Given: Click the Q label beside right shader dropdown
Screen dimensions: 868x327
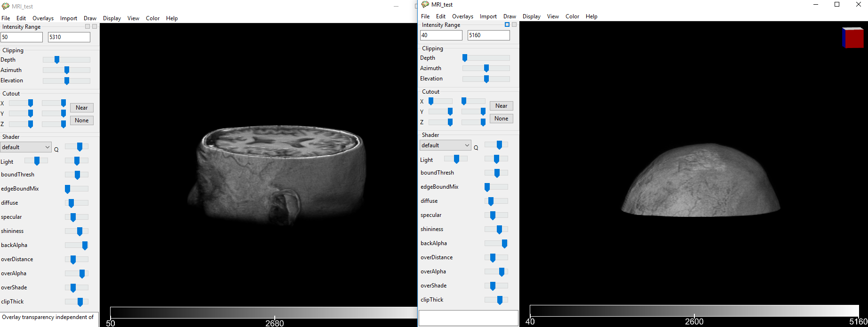Looking at the screenshot, I should coord(476,148).
